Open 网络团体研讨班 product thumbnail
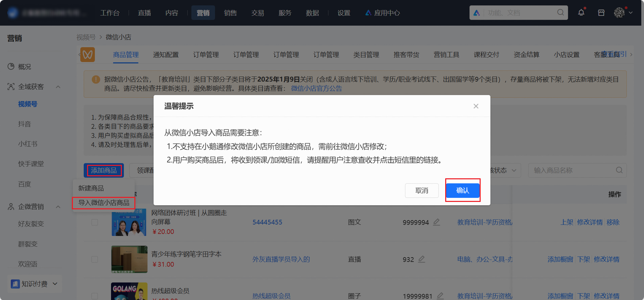 click(129, 222)
